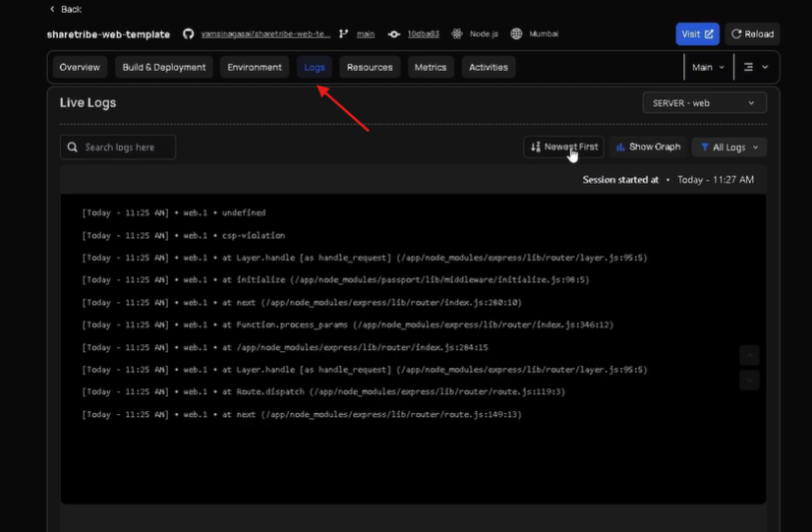Open the repository link in header
Image resolution: width=812 pixels, height=532 pixels.
265,34
